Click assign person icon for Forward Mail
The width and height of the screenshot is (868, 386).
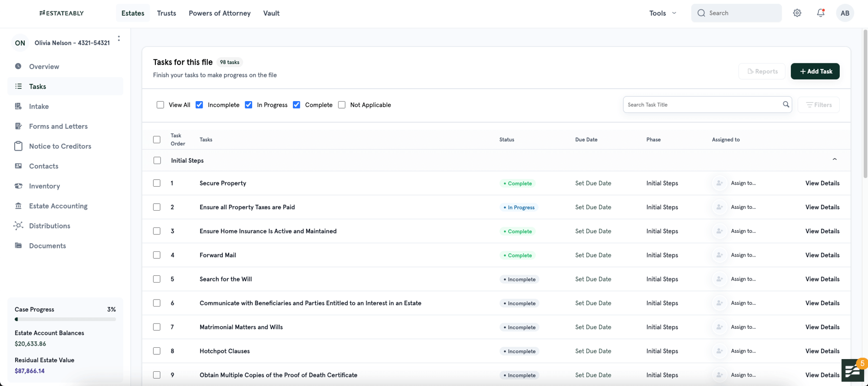(x=719, y=255)
